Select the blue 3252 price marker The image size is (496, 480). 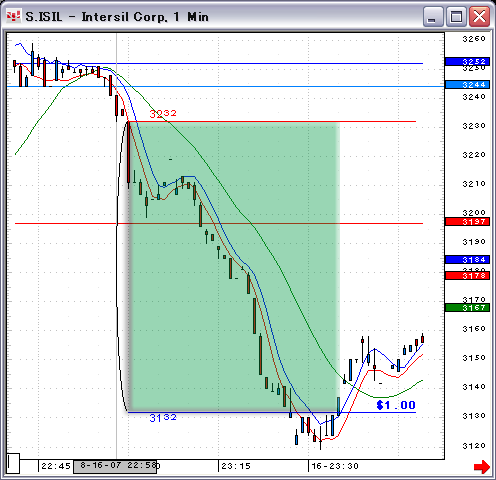click(467, 62)
